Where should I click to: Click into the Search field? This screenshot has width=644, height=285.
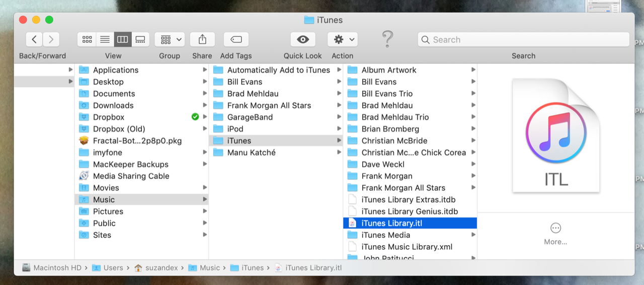[523, 39]
